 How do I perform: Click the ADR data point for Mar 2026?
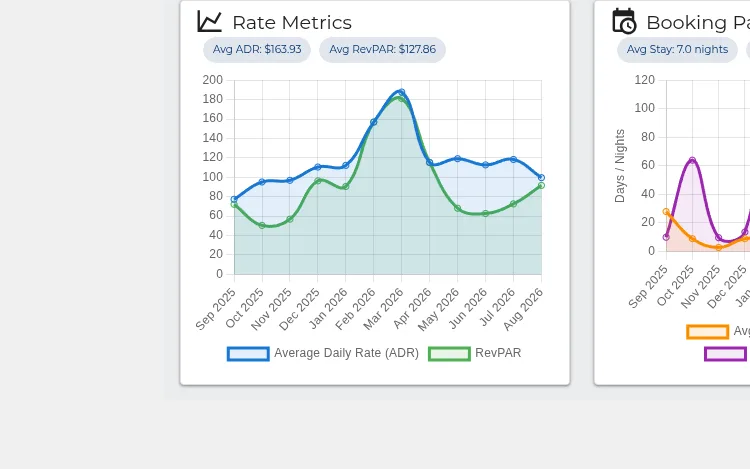(401, 92)
